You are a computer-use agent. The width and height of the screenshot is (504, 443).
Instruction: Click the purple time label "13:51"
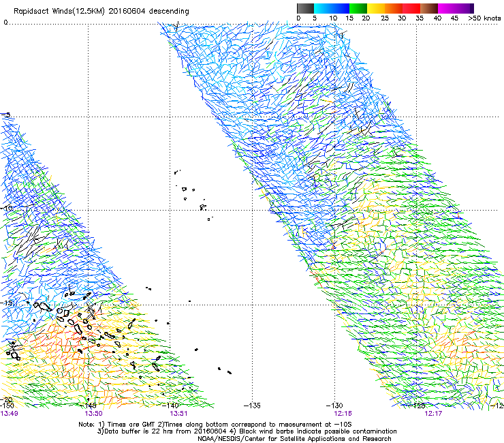pyautogui.click(x=178, y=414)
